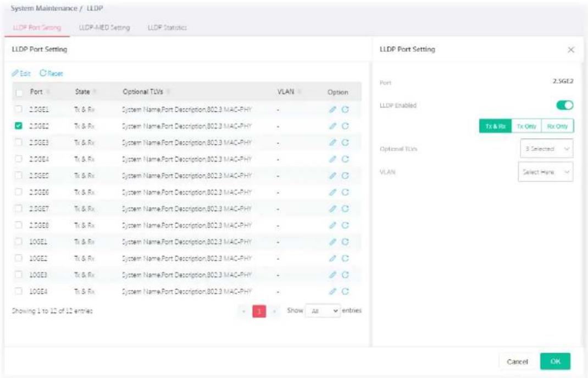Uncheck the 2.5GE2 port checkbox

(x=18, y=126)
